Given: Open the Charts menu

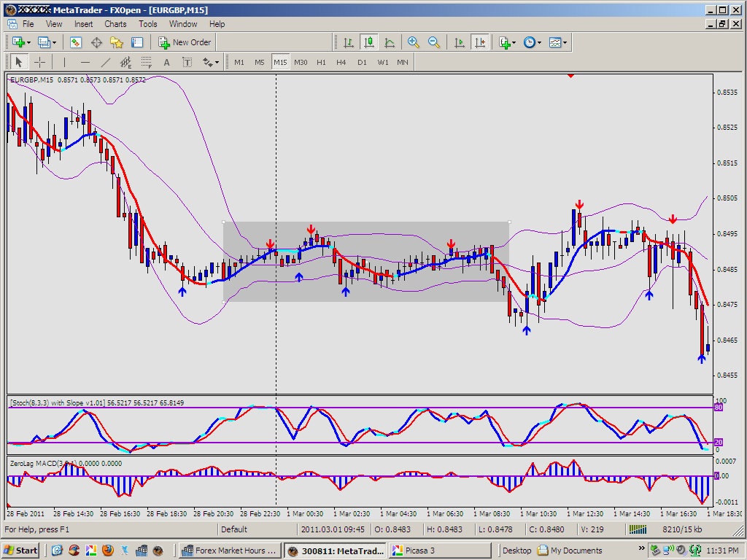Looking at the screenshot, I should click(115, 24).
